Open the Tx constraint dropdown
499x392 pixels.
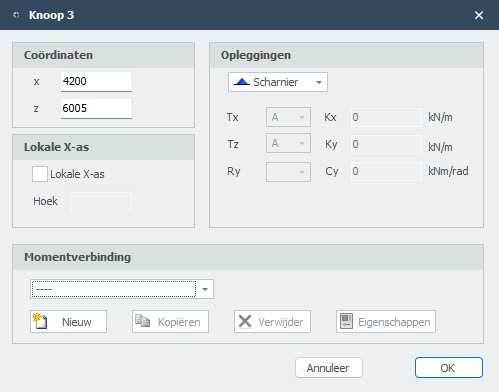click(x=288, y=117)
